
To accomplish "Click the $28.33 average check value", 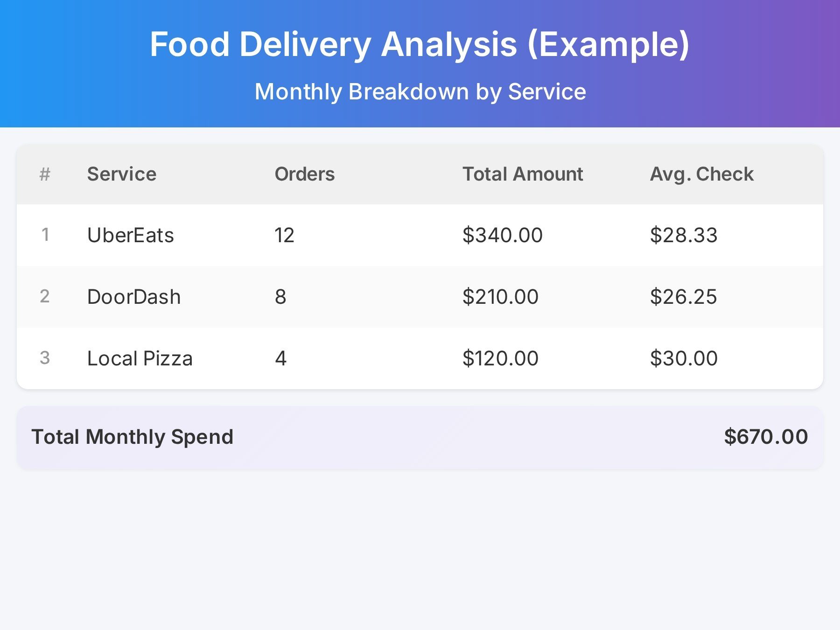I will (x=684, y=235).
